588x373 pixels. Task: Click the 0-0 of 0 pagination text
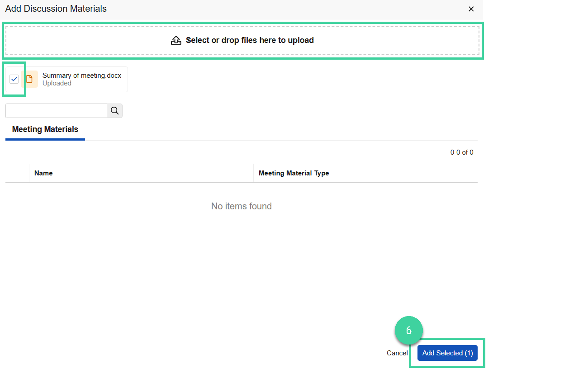[x=461, y=152]
